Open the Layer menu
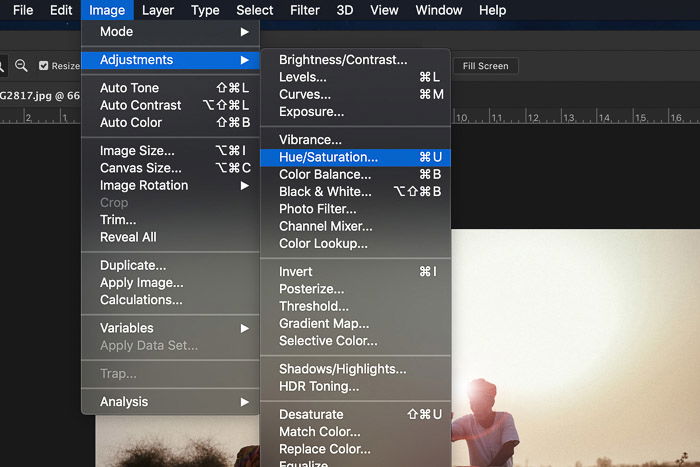The image size is (700, 467). 158,10
